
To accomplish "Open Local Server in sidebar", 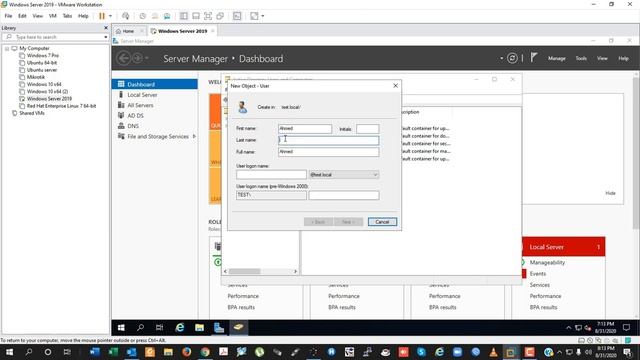I will (x=155, y=95).
